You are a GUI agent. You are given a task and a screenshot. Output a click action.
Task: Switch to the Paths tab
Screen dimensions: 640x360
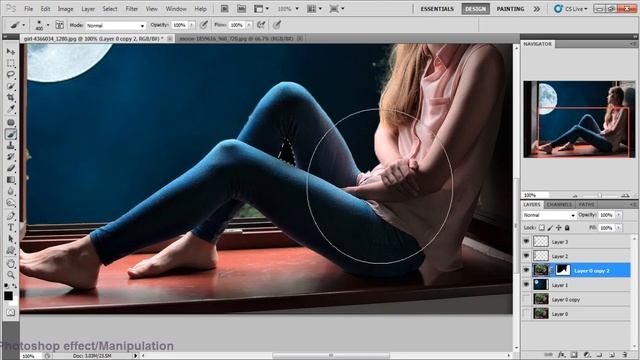pyautogui.click(x=587, y=204)
